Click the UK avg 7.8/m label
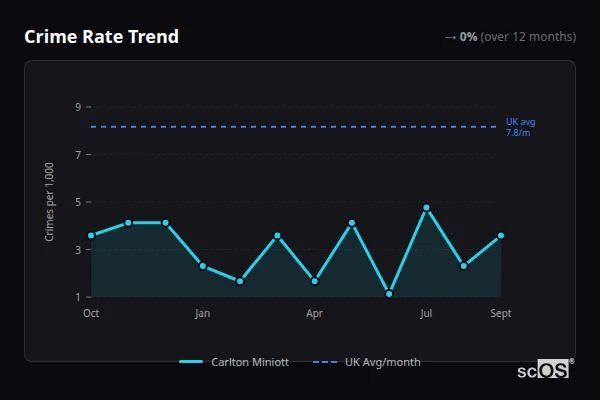600x400 pixels. 520,127
